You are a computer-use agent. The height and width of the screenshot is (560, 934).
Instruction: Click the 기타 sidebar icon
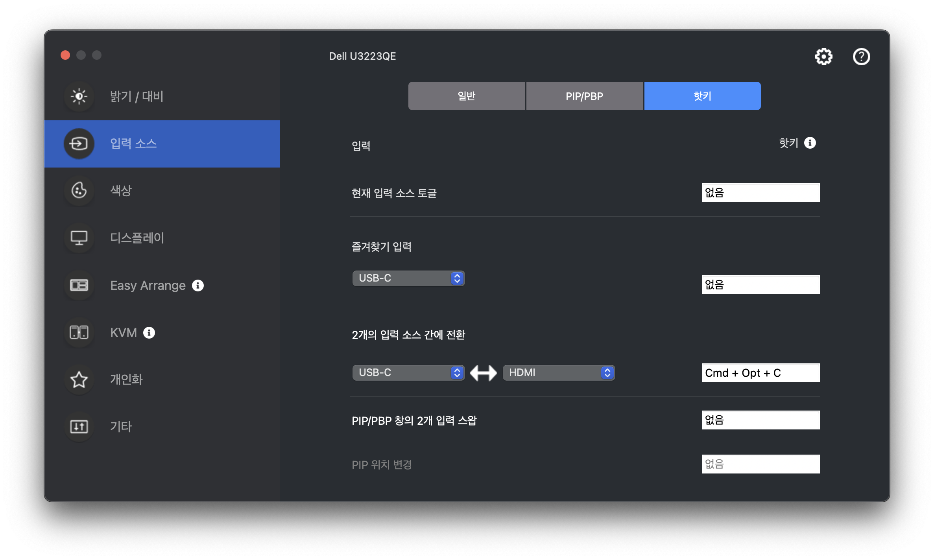tap(79, 427)
